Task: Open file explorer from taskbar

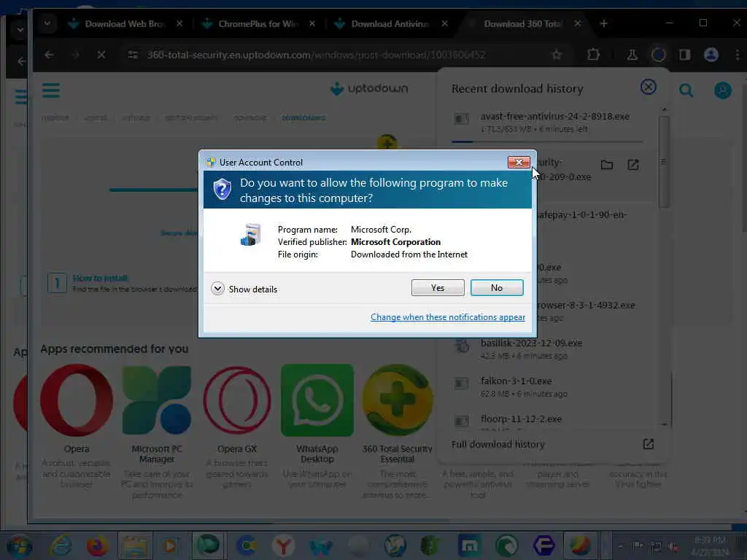Action: tap(135, 545)
